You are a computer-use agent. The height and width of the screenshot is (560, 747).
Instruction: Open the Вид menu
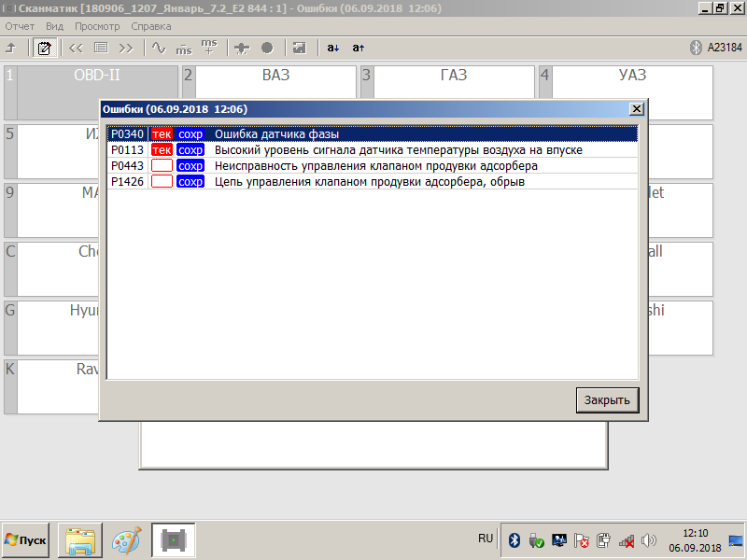pyautogui.click(x=55, y=26)
